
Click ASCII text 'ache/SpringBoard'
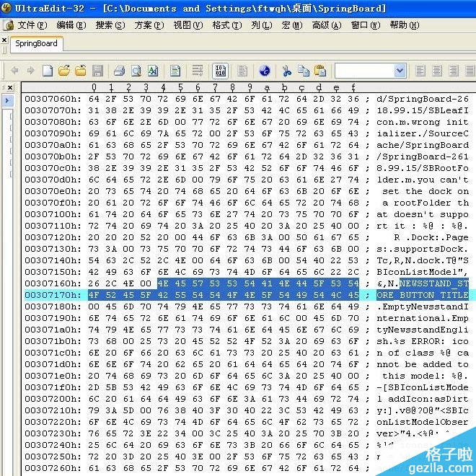tap(423, 145)
